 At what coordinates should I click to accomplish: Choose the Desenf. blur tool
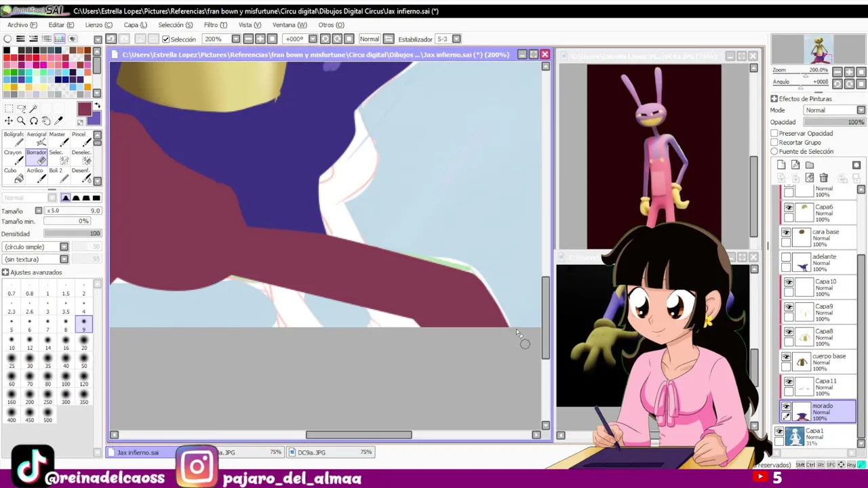coord(80,175)
